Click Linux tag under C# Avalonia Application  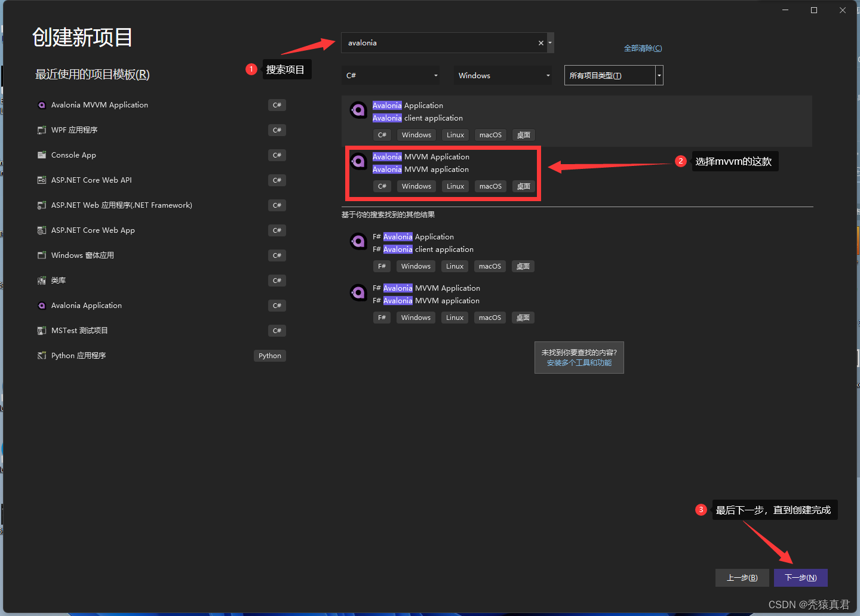(455, 135)
